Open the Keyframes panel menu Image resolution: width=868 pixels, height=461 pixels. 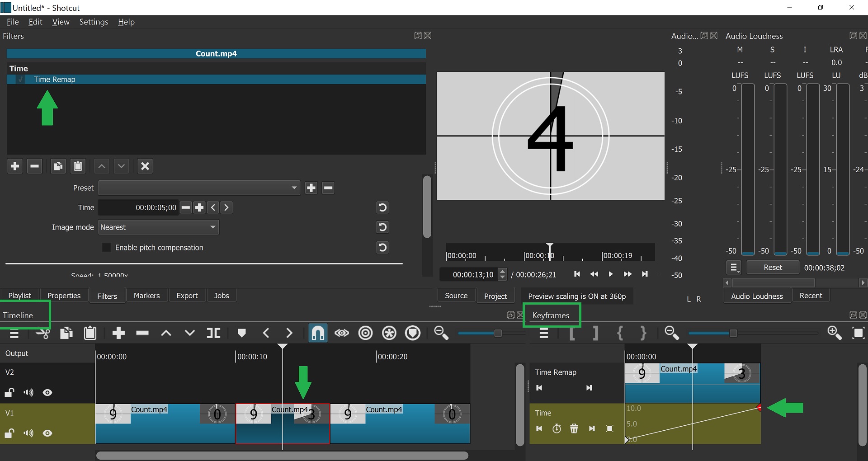544,334
